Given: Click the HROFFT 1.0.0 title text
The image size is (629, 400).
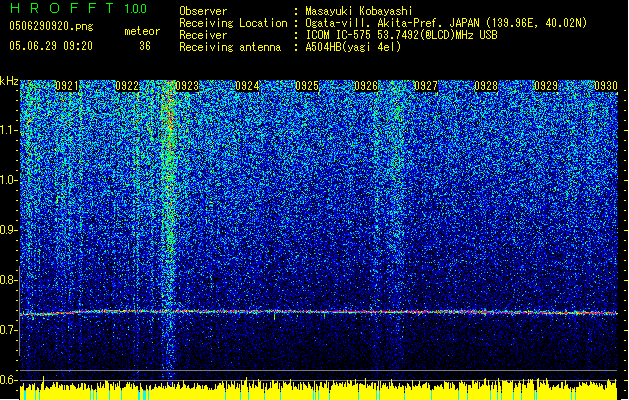Looking at the screenshot, I should click(x=79, y=8).
